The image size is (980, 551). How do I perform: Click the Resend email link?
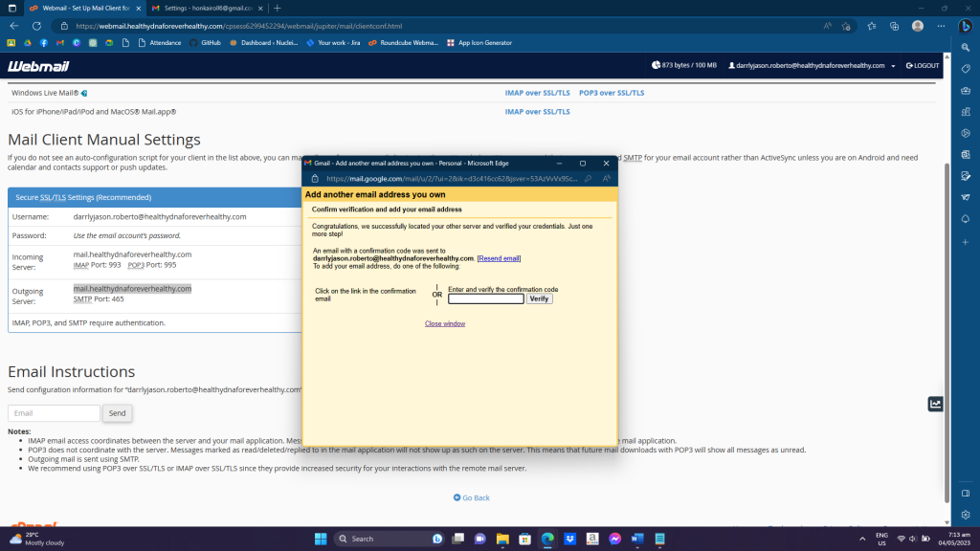point(499,258)
